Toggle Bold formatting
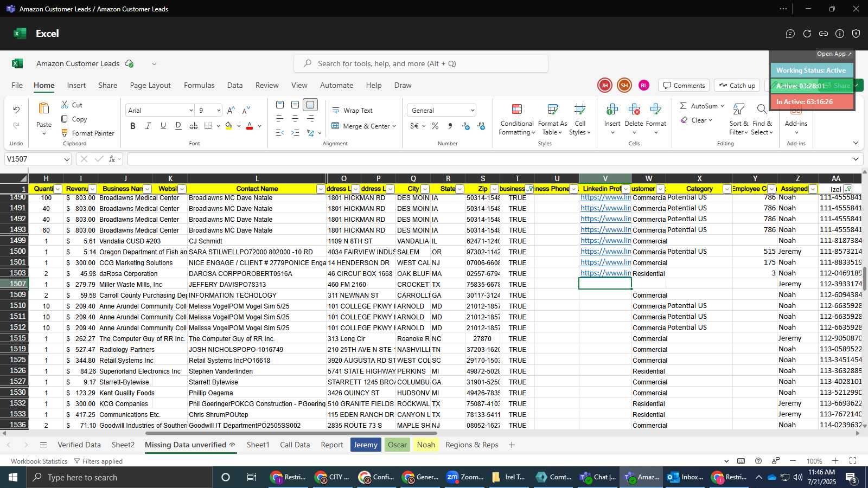The image size is (868, 488). pyautogui.click(x=133, y=126)
